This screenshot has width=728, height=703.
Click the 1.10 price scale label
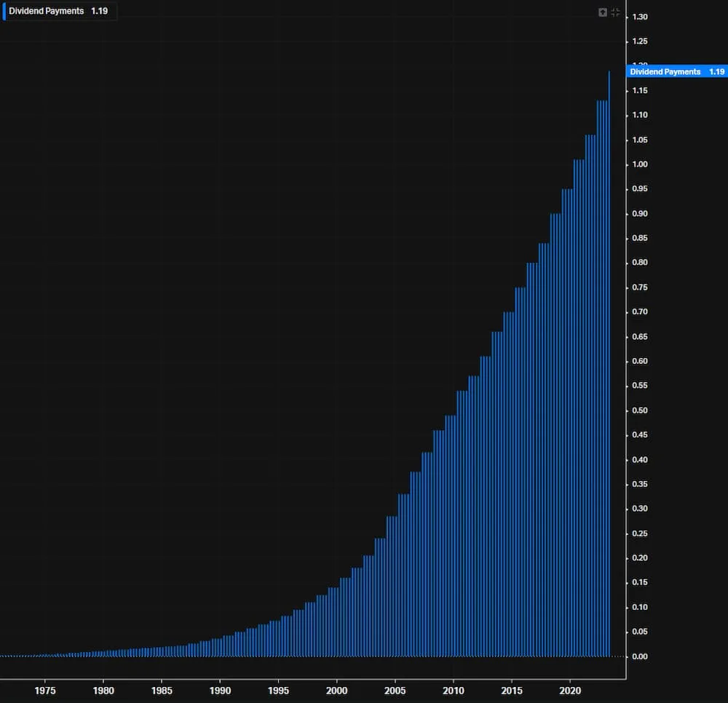point(640,115)
